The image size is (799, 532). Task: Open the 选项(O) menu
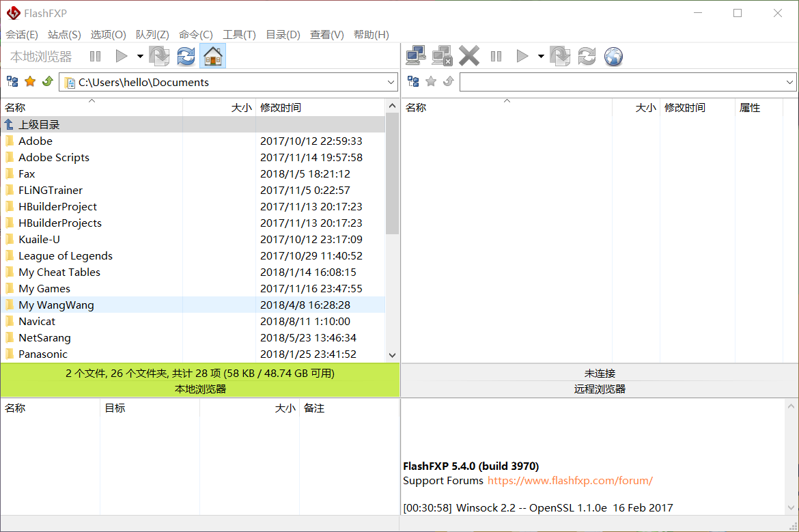[x=108, y=35]
